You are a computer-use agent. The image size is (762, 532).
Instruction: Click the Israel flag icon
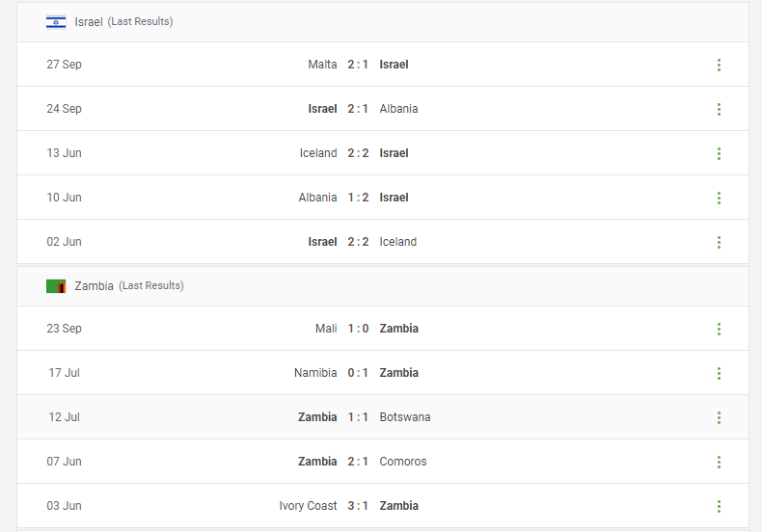coord(56,22)
